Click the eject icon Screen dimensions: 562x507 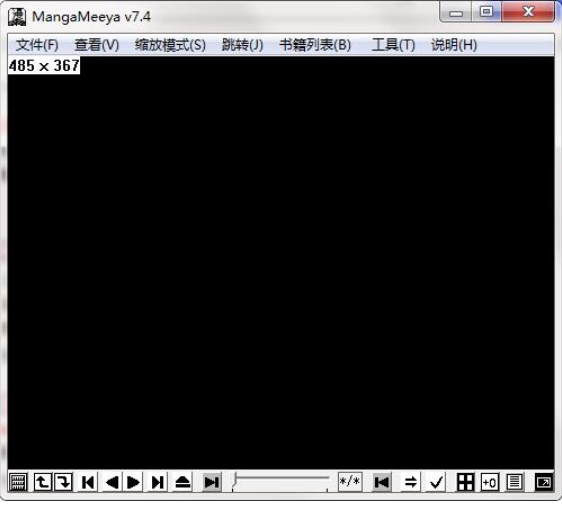click(183, 482)
